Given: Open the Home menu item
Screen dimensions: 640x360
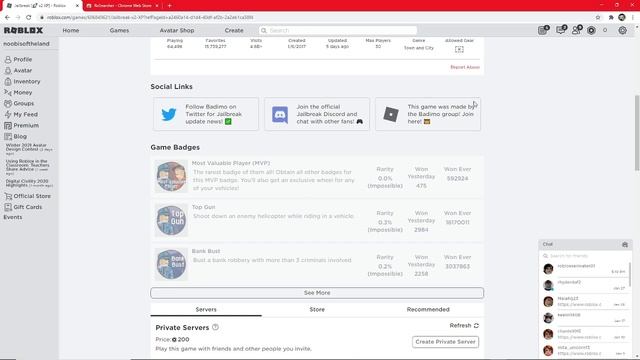Looking at the screenshot, I should pos(71,30).
